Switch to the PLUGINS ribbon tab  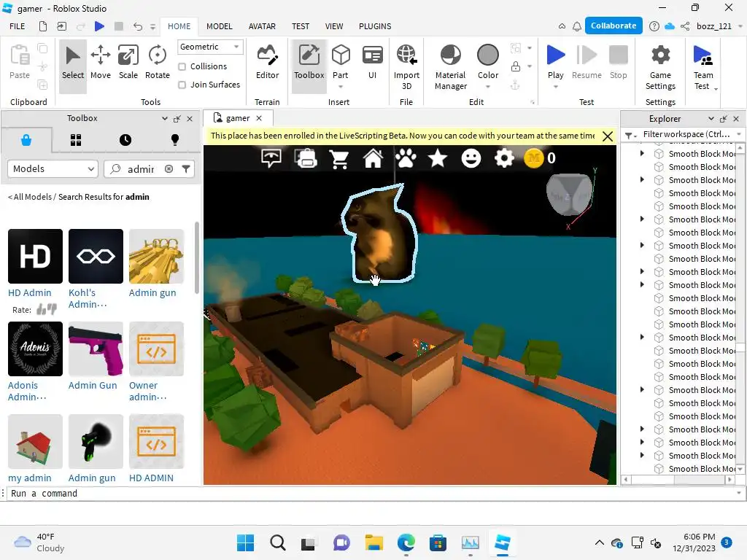[x=375, y=26]
